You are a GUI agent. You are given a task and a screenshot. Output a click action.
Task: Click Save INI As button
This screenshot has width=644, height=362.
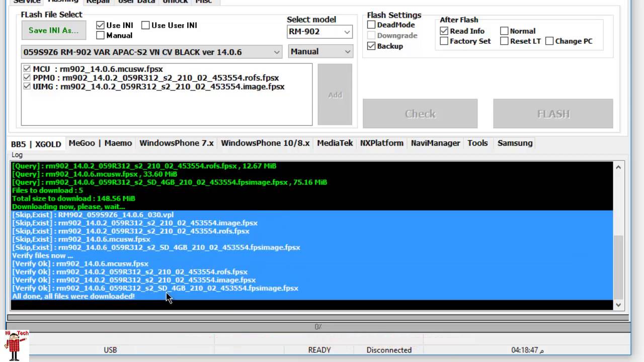54,30
